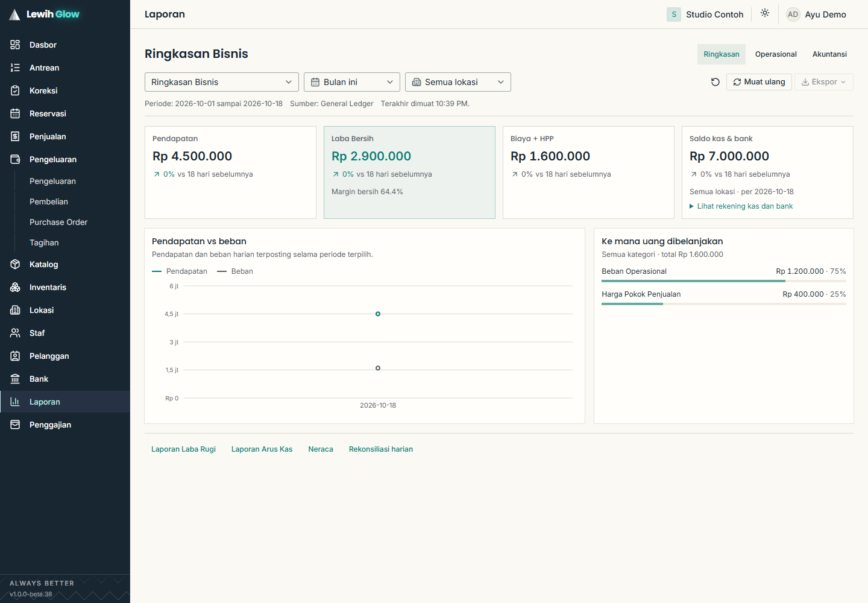
Task: Select the Laba Bersih summary card
Action: coord(409,172)
